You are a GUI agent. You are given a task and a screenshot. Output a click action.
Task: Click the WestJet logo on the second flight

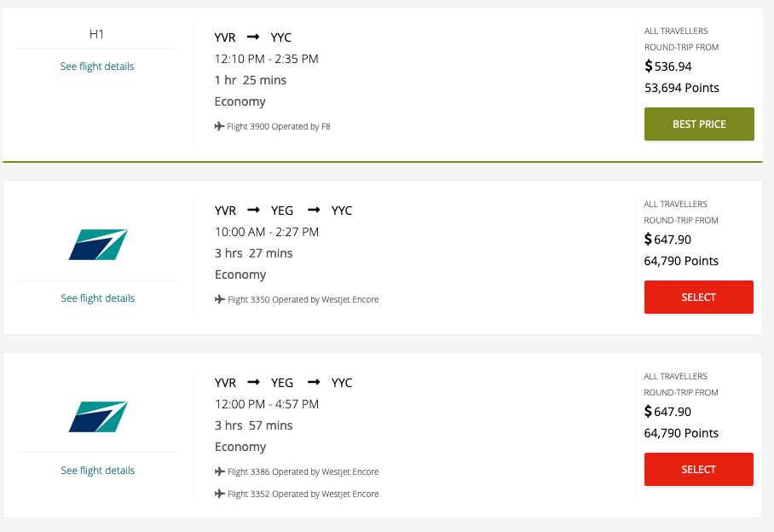click(x=97, y=245)
